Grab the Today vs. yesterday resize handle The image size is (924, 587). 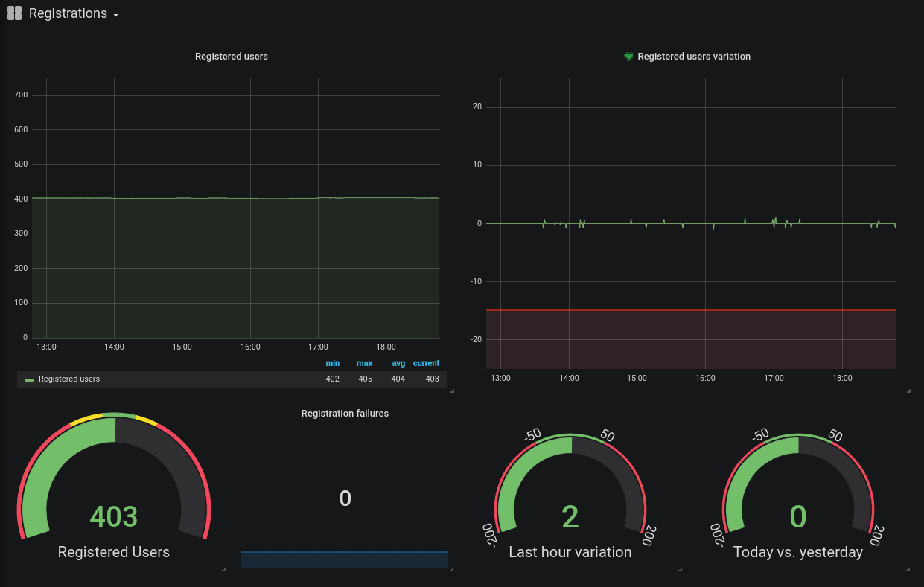click(x=908, y=569)
